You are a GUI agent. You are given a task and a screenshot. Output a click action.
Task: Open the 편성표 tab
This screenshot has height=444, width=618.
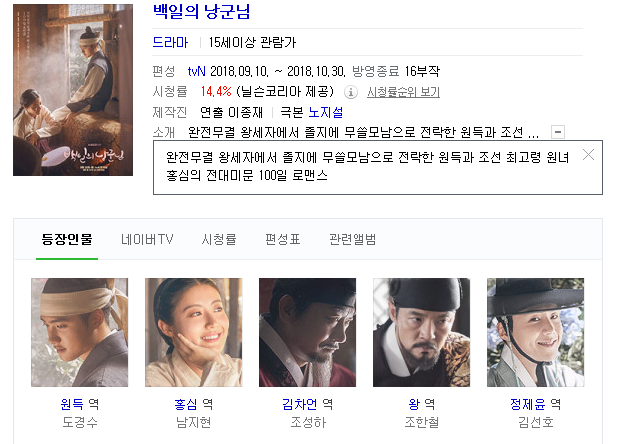tap(283, 239)
